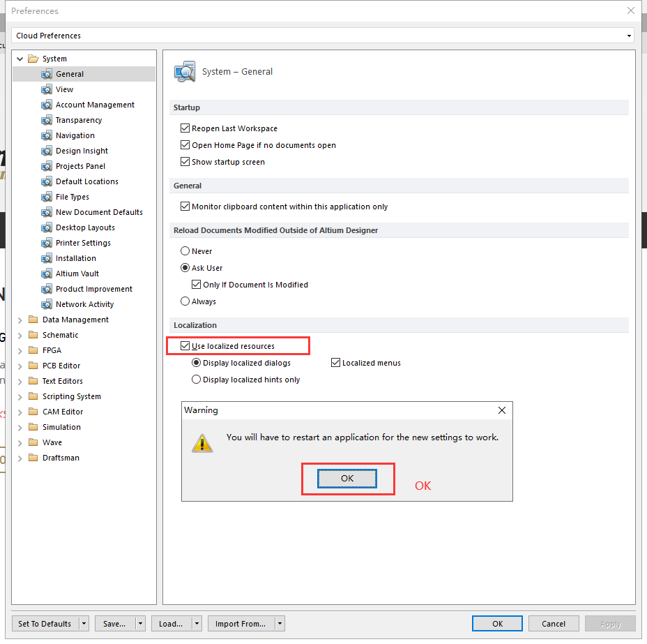Uncheck Use localized resources

click(x=185, y=346)
